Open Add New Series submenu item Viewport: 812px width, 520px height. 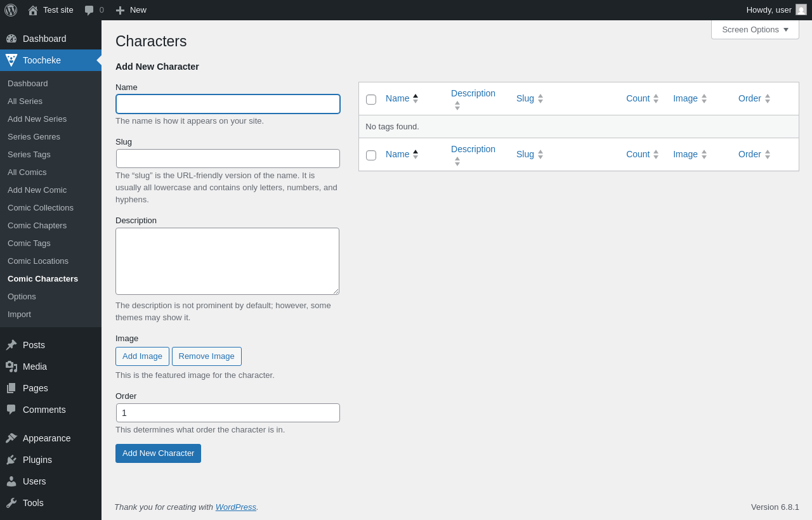point(37,119)
